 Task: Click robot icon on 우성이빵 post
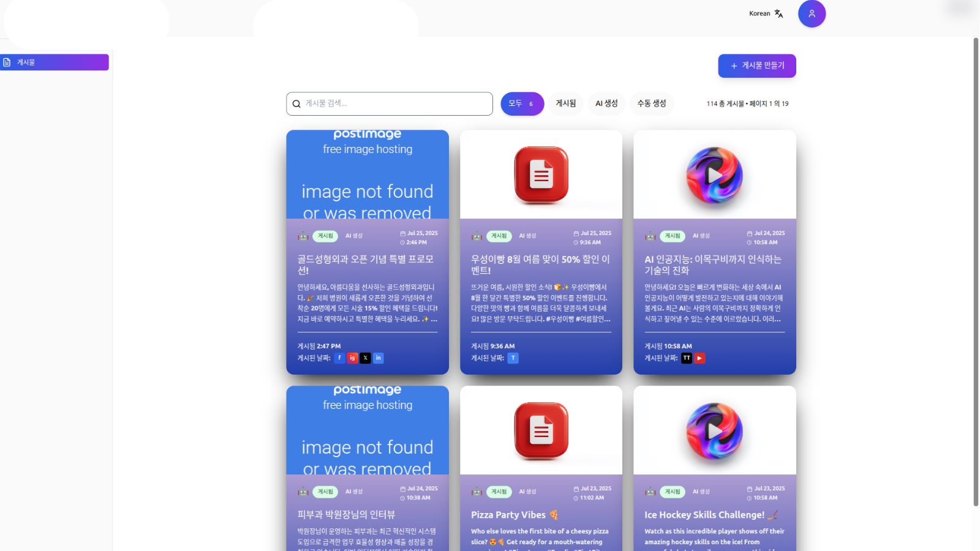point(477,236)
